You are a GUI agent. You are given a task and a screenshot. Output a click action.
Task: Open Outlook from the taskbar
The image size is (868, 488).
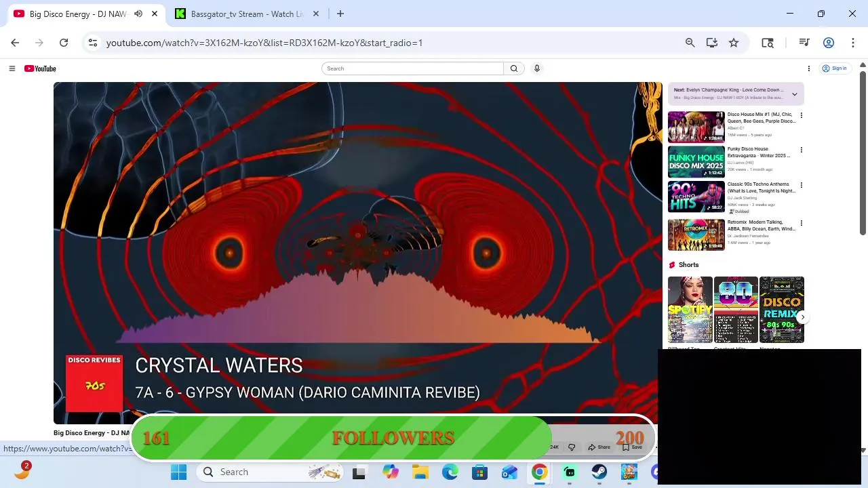pos(510,472)
